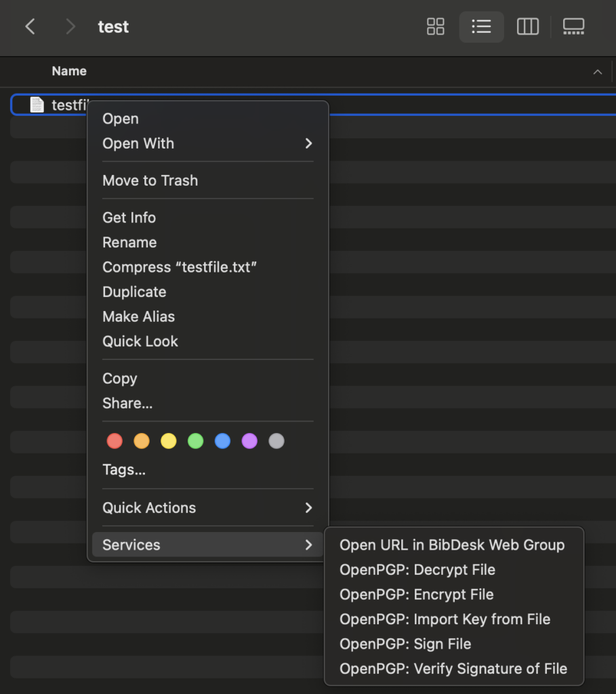
Task: Choose Get Info from context menu
Action: point(129,218)
